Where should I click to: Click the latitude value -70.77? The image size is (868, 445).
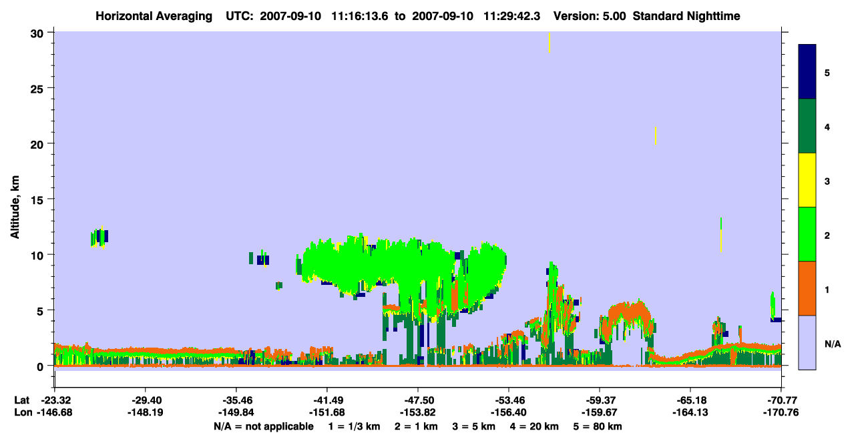pyautogui.click(x=781, y=400)
